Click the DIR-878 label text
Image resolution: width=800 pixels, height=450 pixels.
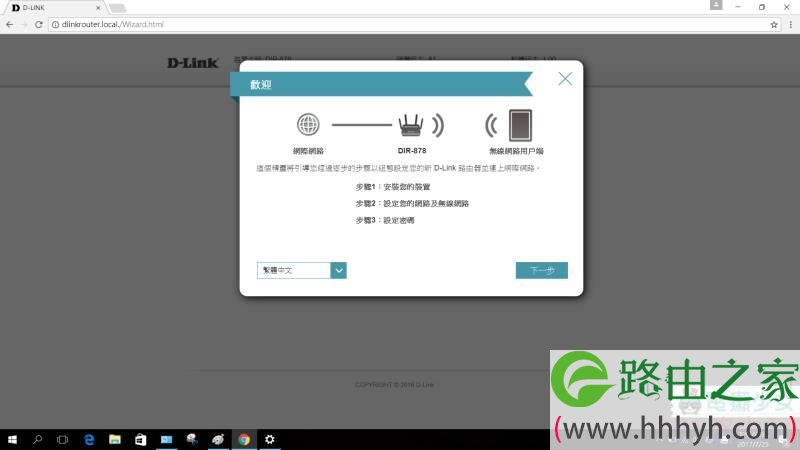click(412, 151)
